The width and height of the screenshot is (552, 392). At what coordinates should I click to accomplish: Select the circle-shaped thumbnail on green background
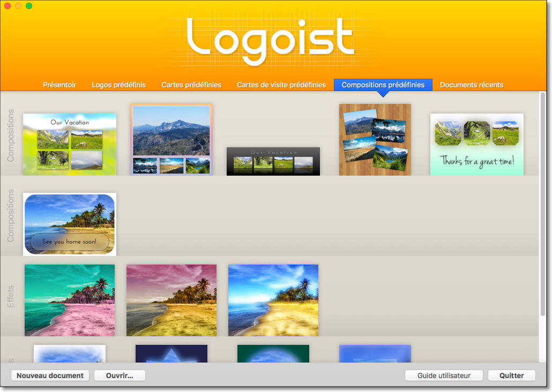point(273,353)
